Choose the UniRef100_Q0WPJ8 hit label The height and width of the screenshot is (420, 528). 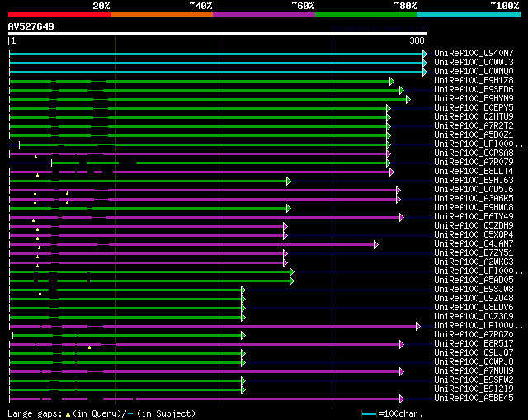[474, 362]
